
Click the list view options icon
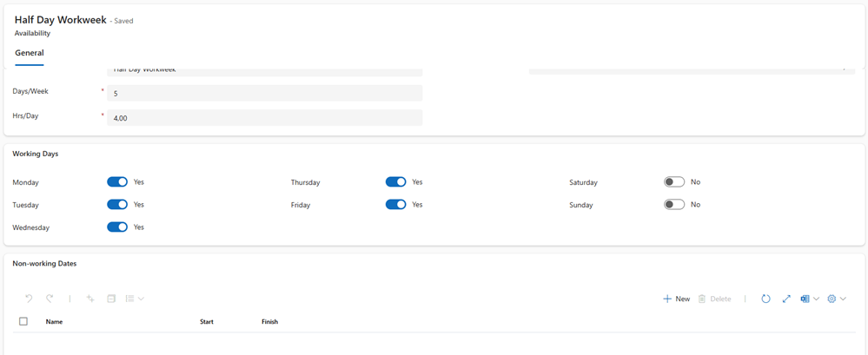pos(130,299)
